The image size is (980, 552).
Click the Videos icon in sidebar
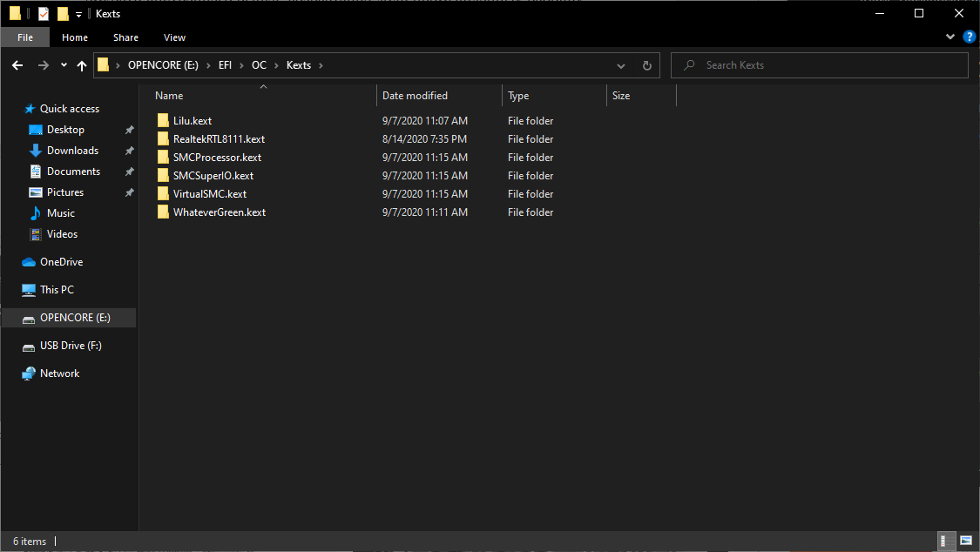click(36, 234)
